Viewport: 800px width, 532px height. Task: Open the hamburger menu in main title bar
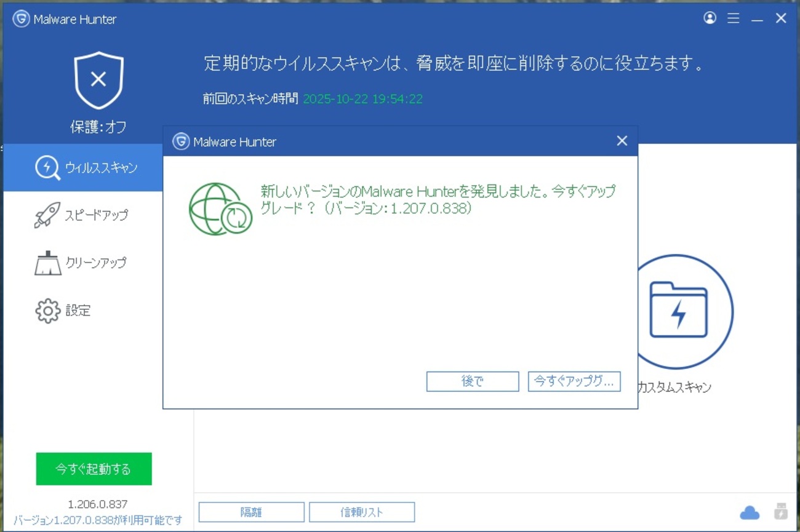[x=733, y=18]
